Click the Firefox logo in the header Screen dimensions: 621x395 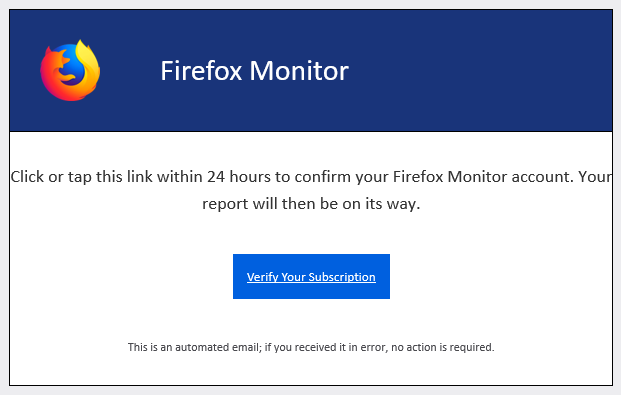70,70
